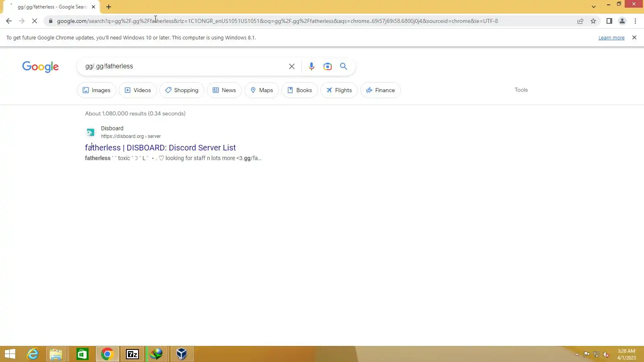Search by image with the camera
Viewport: 644px width, 362px height.
[x=328, y=66]
